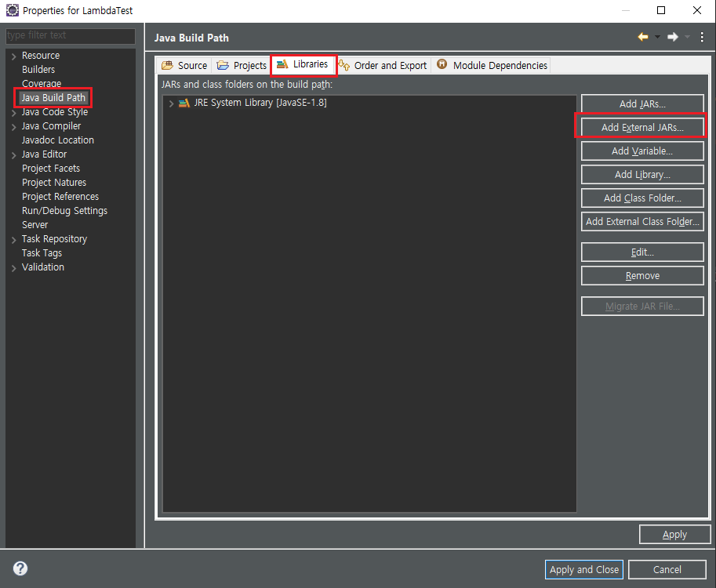Select Project References in the tree

(60, 197)
